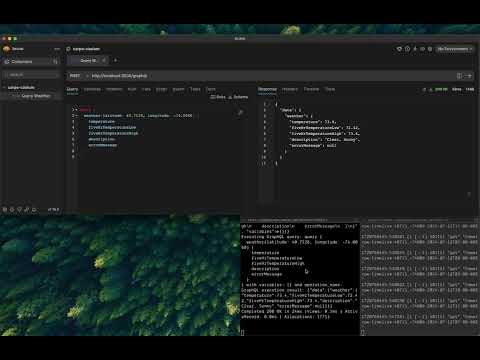Image resolution: width=480 pixels, height=360 pixels.
Task: Click the Docs button above query editor
Action: point(218,97)
